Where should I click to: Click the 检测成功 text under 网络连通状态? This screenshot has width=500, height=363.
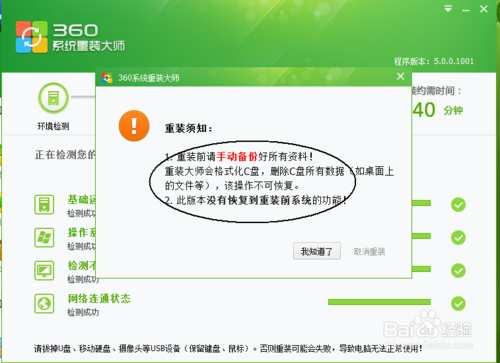(x=83, y=312)
